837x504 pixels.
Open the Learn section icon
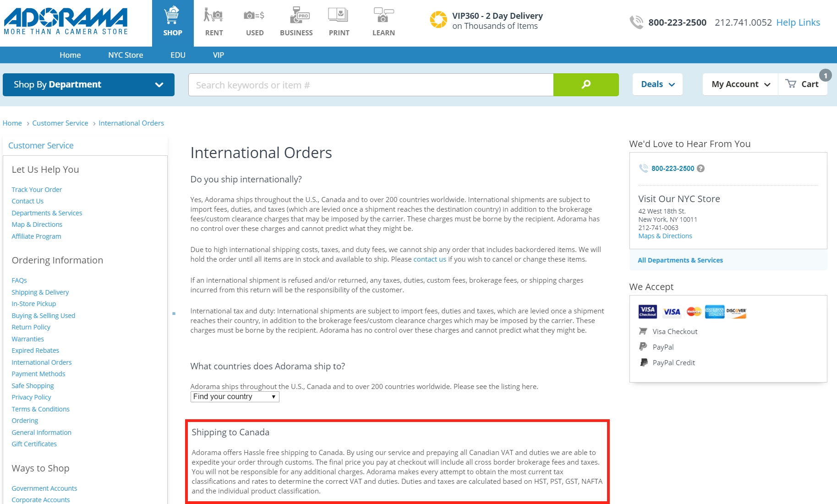pyautogui.click(x=383, y=15)
